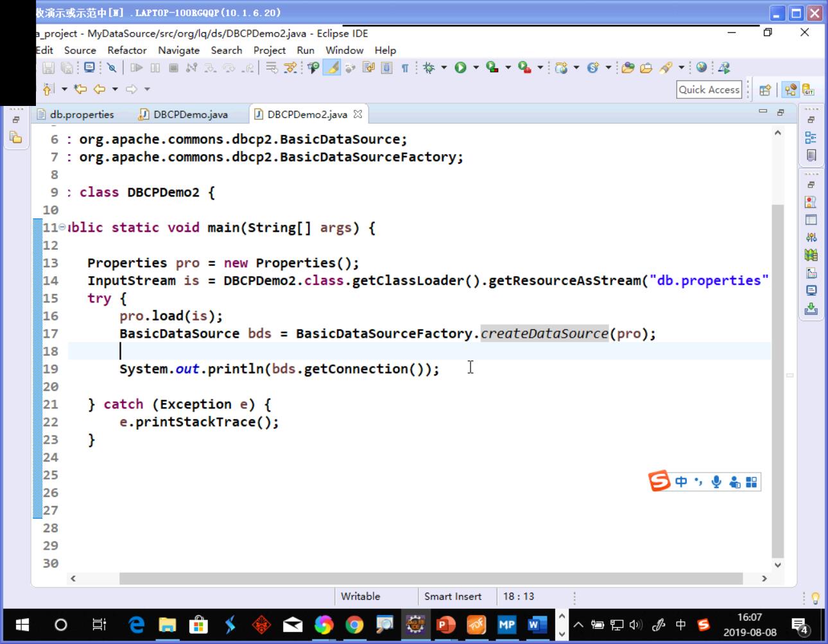Click the Open Task folder icon
The height and width of the screenshot is (644, 828).
[646, 67]
